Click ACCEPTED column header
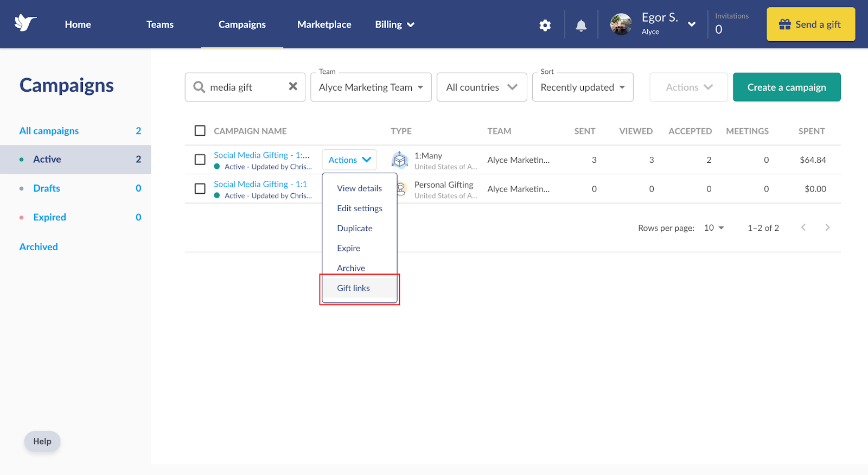This screenshot has height=475, width=868. (x=690, y=131)
